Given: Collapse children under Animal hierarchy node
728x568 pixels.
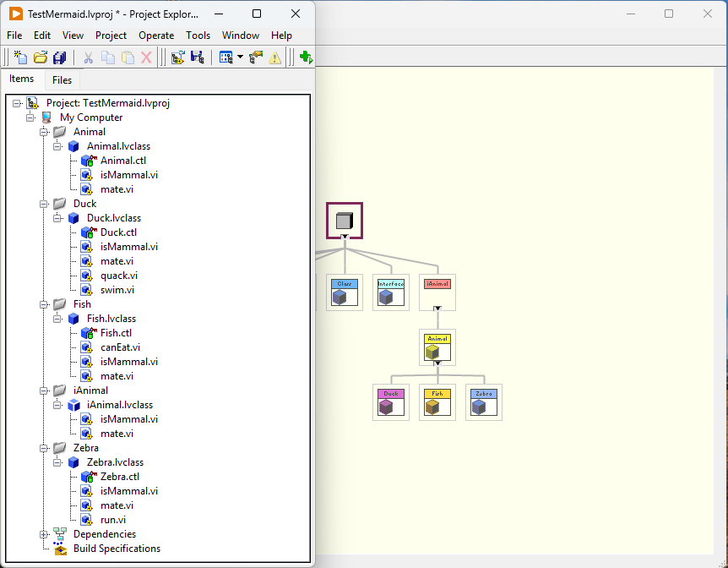Looking at the screenshot, I should click(x=437, y=363).
